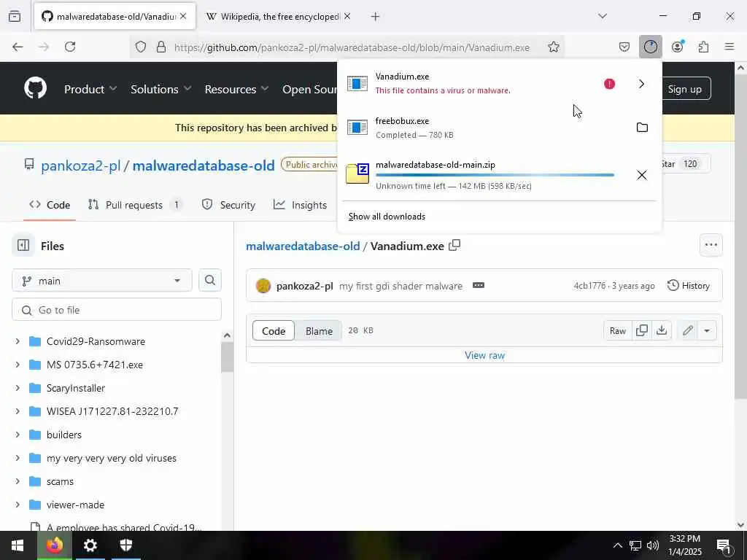Go back to the previous page
747x560 pixels.
(18, 47)
